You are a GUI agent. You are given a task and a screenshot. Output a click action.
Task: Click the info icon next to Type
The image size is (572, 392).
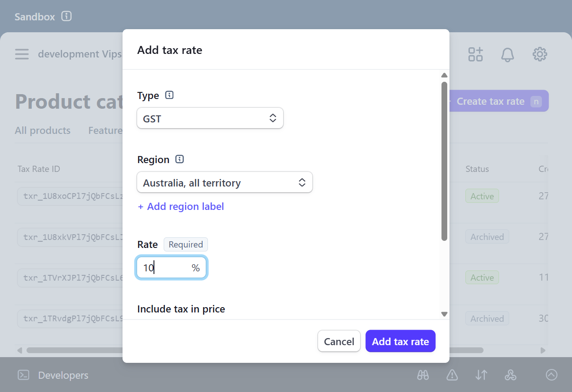tap(169, 95)
